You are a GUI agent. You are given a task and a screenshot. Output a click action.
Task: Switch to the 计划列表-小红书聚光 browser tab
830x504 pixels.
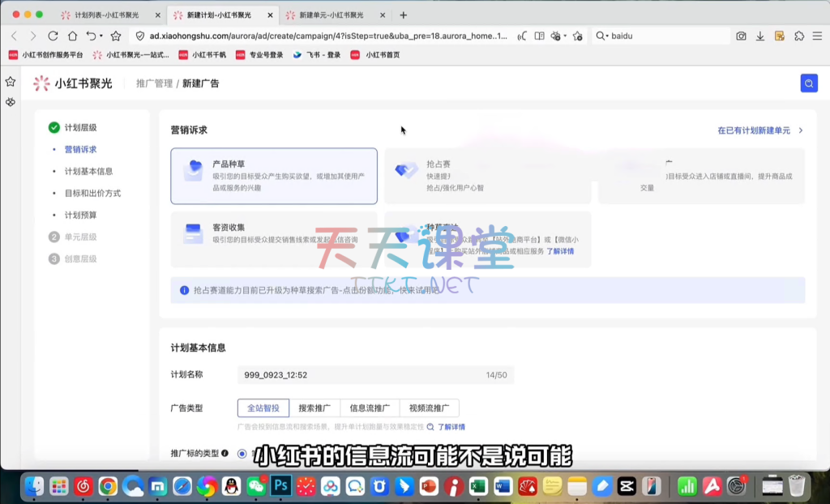[x=105, y=15]
